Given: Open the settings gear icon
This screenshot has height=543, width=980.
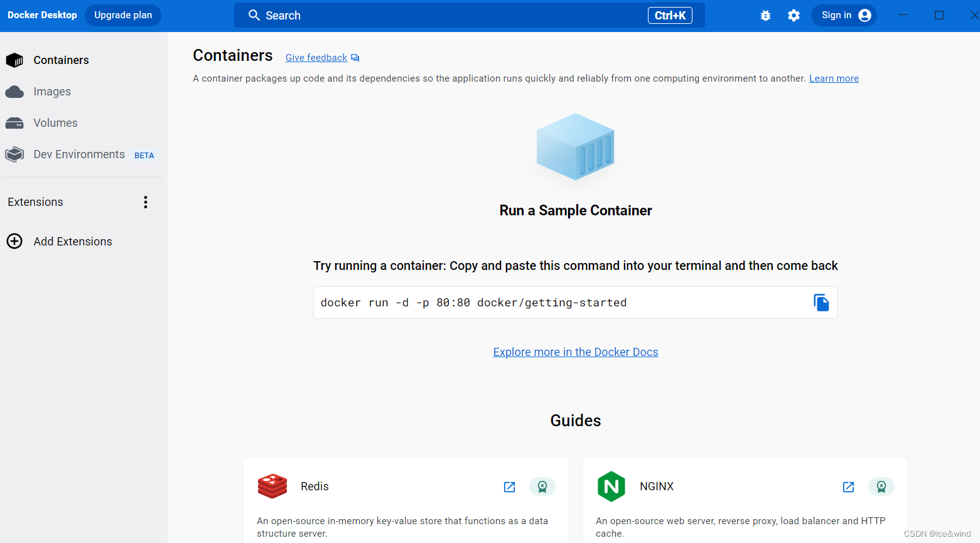Looking at the screenshot, I should pyautogui.click(x=794, y=15).
